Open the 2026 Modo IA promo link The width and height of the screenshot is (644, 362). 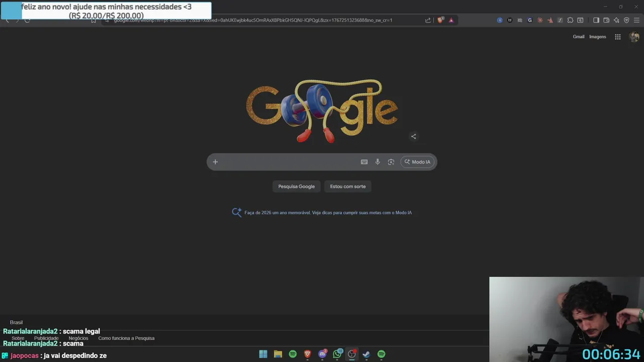coord(328,213)
